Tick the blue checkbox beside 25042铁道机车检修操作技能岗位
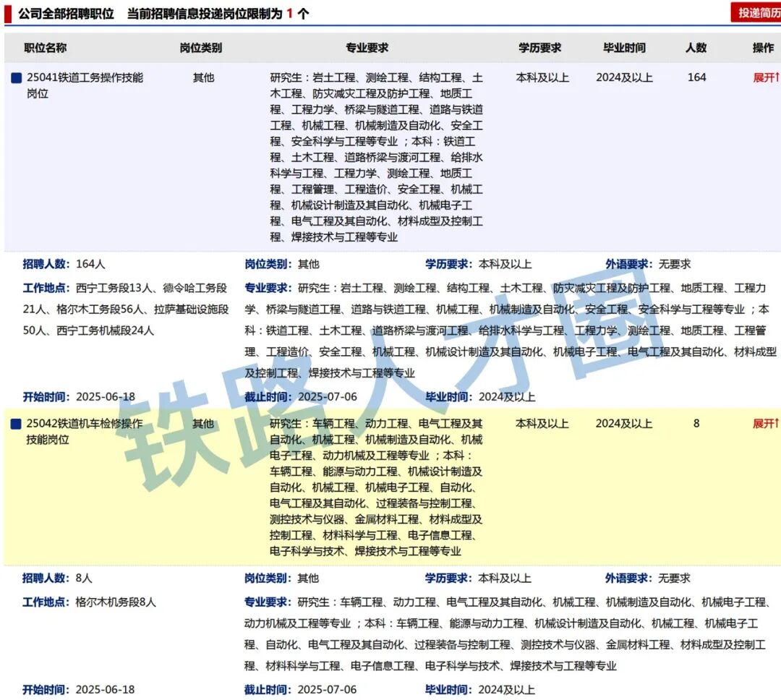Viewport: 781px width, 700px height. click(x=16, y=424)
